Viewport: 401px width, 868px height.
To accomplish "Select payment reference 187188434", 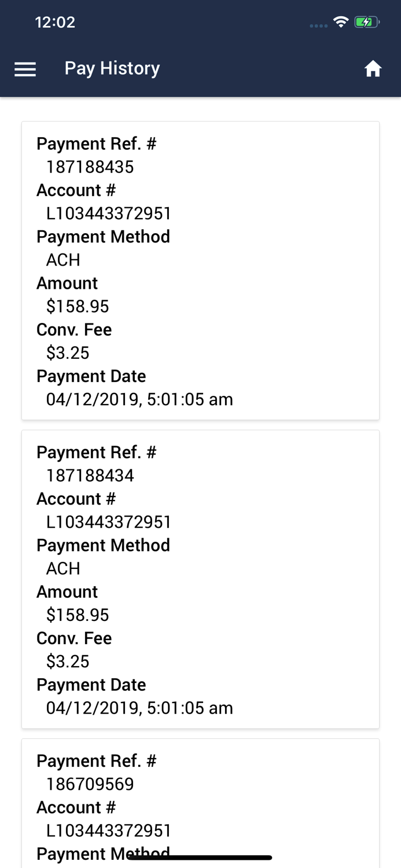I will 90,476.
